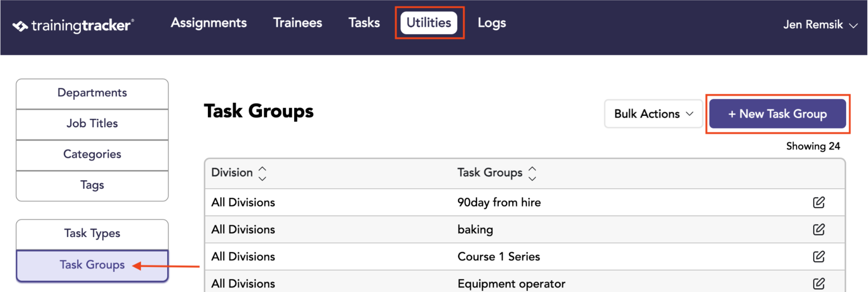
Task: Switch to the Tasks tab
Action: [364, 23]
